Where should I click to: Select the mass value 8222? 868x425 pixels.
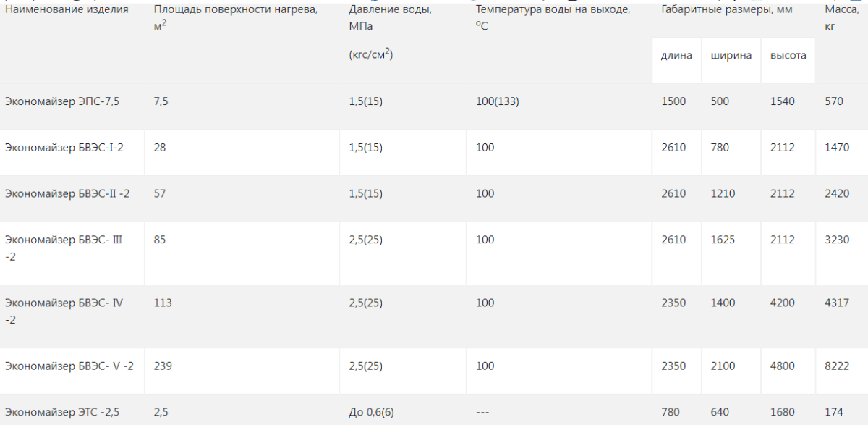tap(837, 366)
